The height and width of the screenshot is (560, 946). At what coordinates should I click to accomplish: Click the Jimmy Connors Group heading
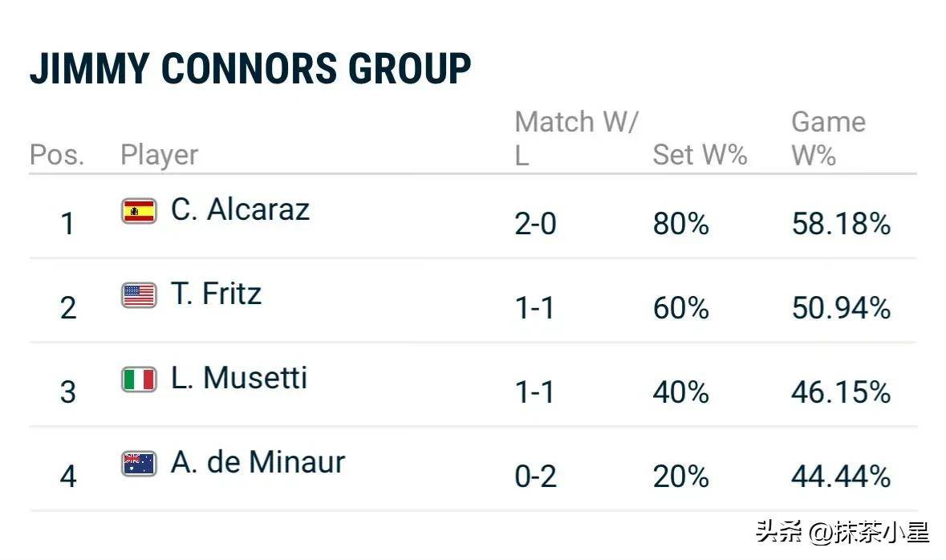click(x=250, y=69)
